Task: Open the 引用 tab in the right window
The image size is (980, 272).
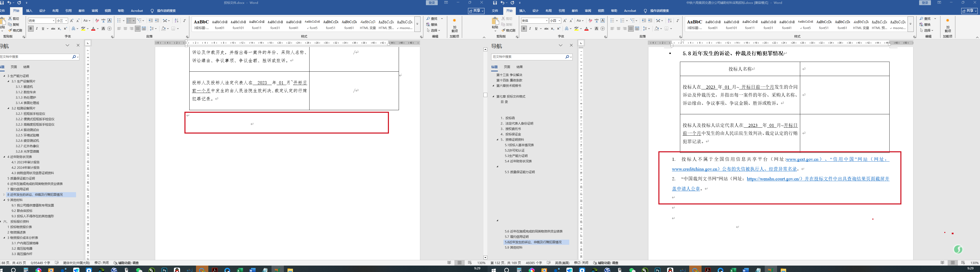Action: [x=562, y=11]
